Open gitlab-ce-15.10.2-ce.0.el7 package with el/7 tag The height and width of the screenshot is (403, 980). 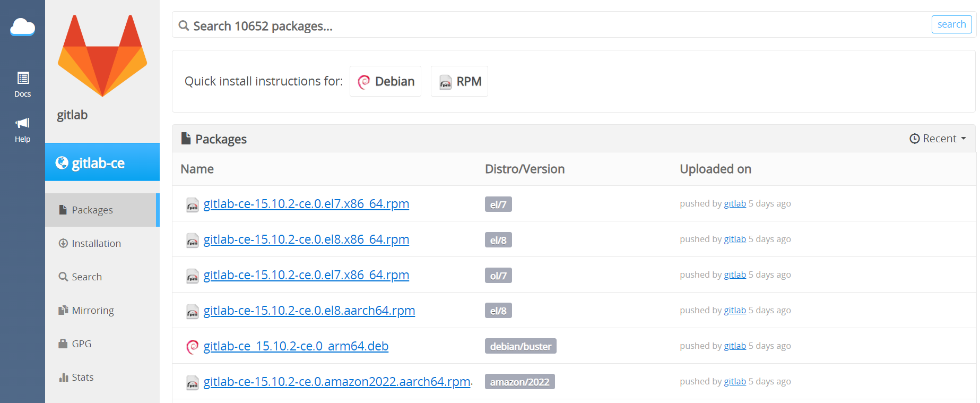click(x=306, y=204)
